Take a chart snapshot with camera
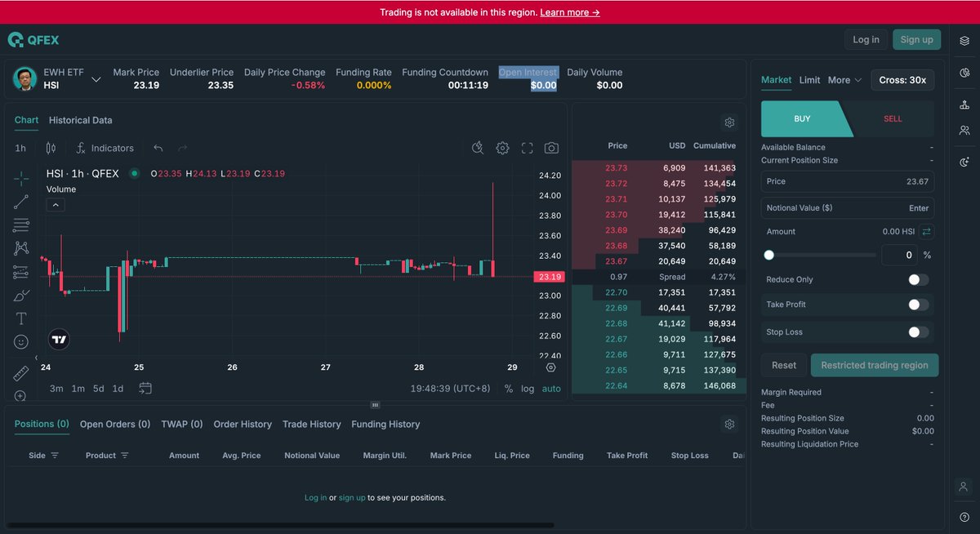Screen dimensions: 980x534 [x=552, y=148]
